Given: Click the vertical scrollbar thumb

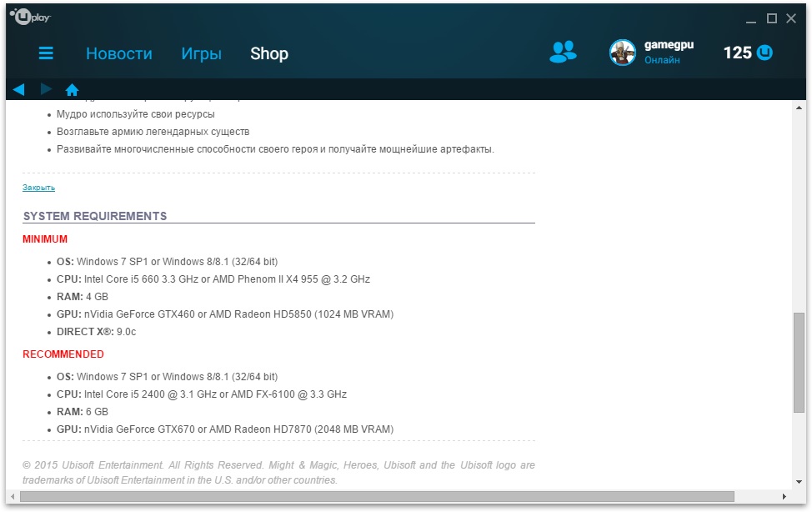Looking at the screenshot, I should 799,363.
